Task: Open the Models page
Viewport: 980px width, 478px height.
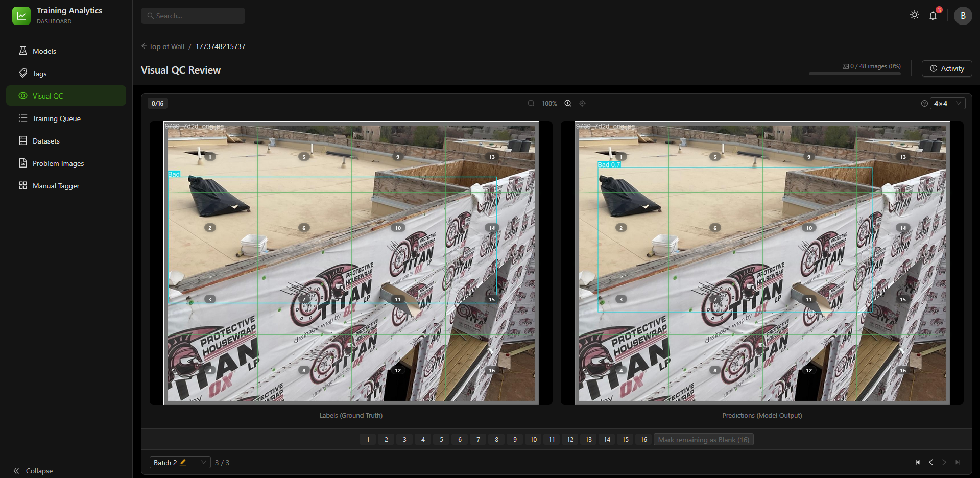Action: (x=66, y=51)
